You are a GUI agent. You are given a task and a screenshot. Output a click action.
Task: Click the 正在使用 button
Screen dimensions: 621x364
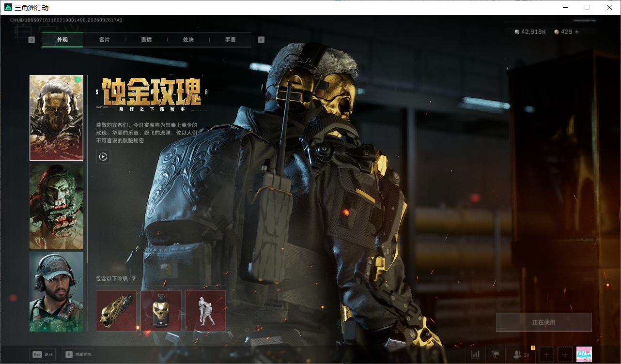tap(544, 322)
